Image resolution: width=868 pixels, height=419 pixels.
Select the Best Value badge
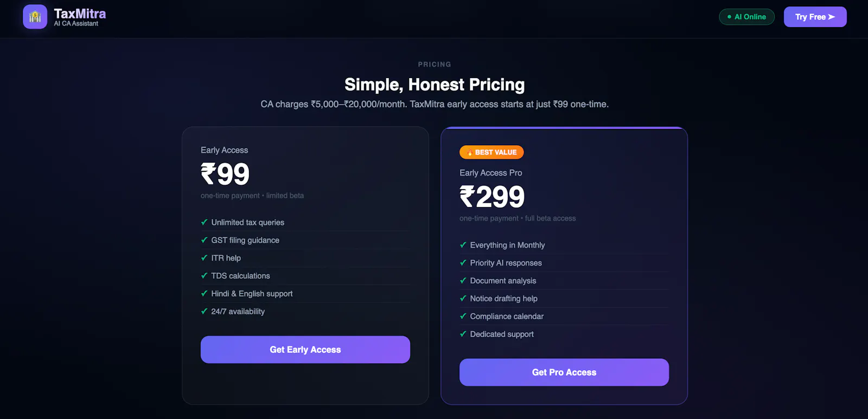492,152
